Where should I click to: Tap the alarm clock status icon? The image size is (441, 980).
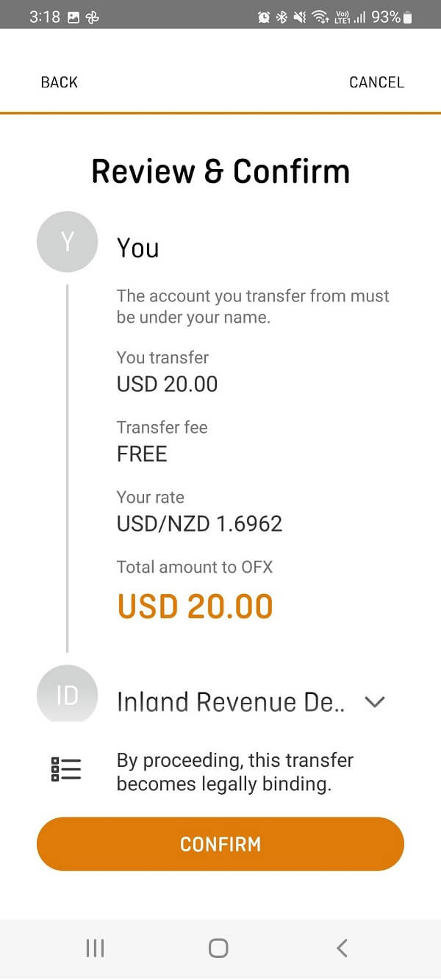[264, 16]
